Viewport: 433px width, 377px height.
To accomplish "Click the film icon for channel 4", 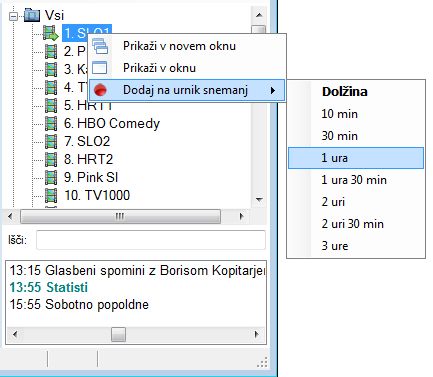I will tap(51, 87).
